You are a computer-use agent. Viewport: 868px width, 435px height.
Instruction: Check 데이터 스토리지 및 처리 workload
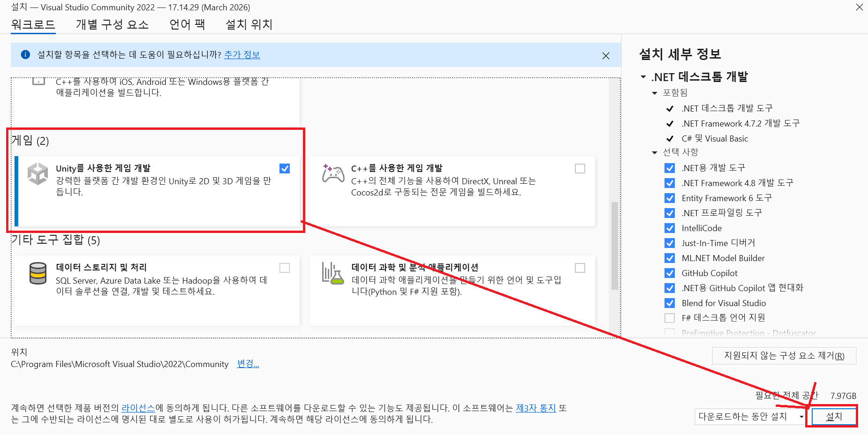[x=285, y=268]
